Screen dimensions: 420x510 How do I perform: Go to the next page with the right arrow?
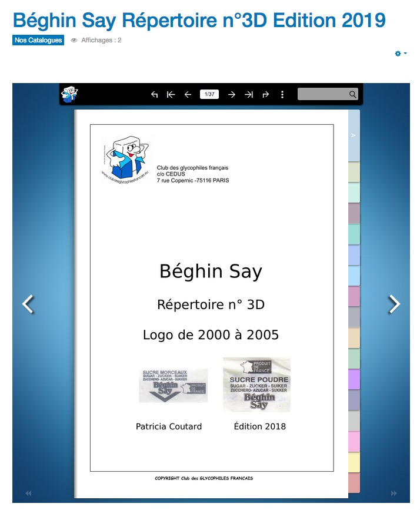(x=232, y=94)
